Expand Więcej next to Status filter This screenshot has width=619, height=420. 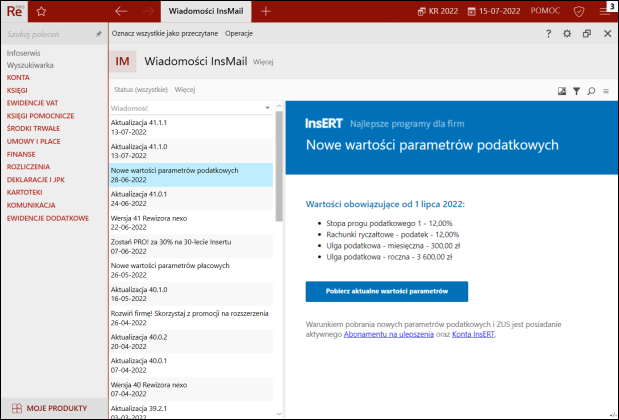pos(185,90)
